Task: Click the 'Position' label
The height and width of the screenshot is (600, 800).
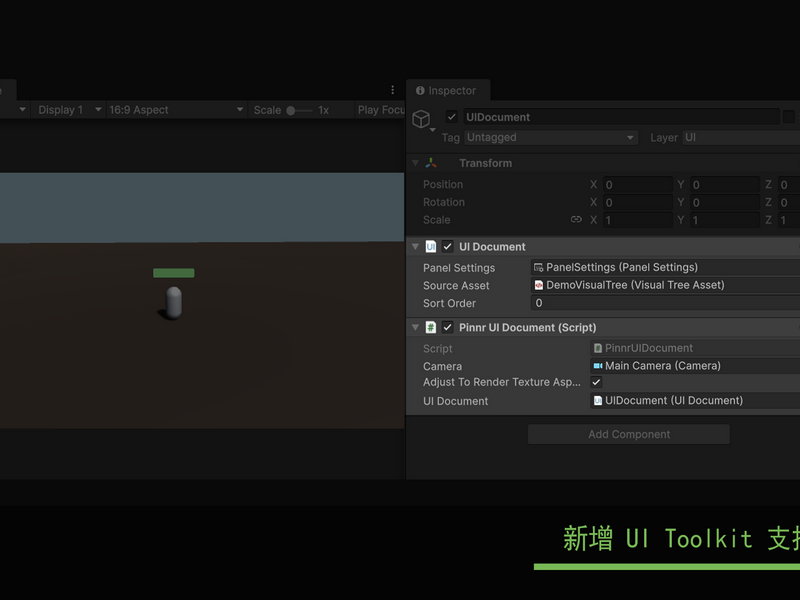Action: pos(443,184)
